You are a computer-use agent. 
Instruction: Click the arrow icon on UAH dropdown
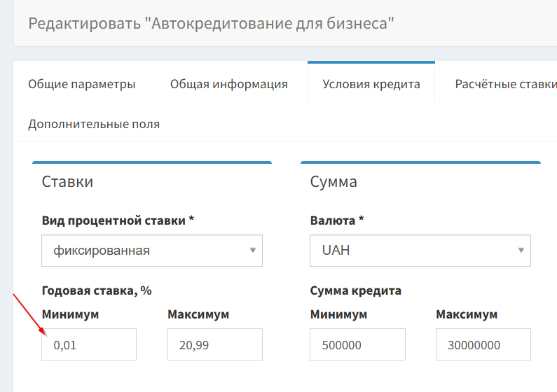coord(521,251)
